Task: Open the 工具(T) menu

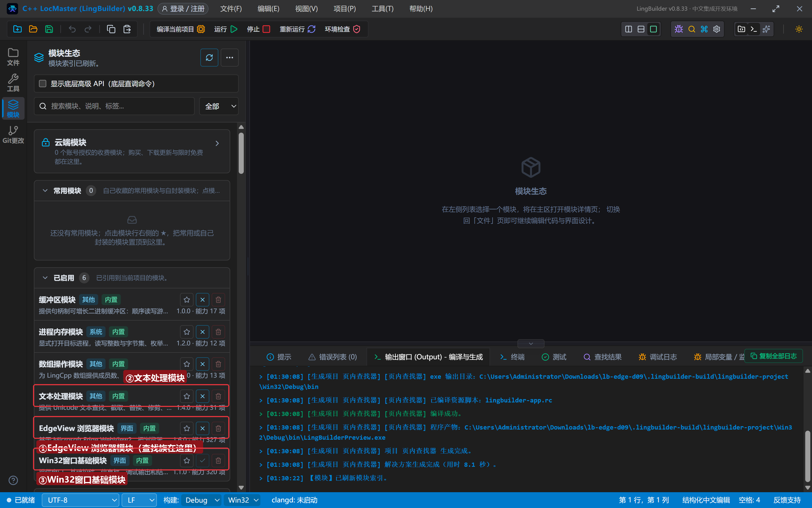Action: pyautogui.click(x=382, y=9)
